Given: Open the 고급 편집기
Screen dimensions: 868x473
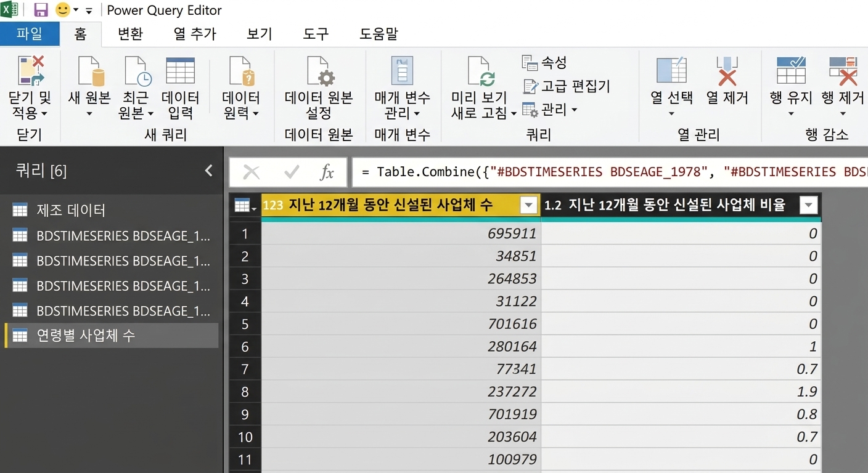Looking at the screenshot, I should (567, 86).
